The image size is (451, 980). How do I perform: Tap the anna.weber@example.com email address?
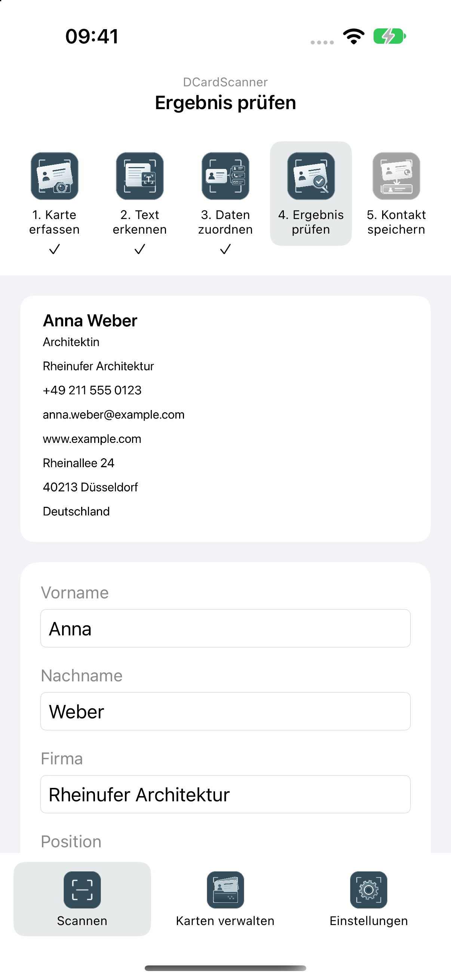[x=113, y=415]
